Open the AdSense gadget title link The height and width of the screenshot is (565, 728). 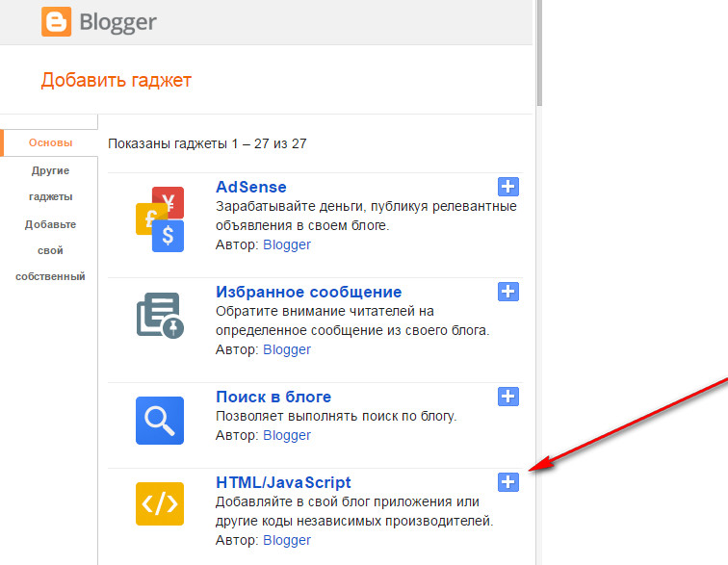click(x=251, y=187)
